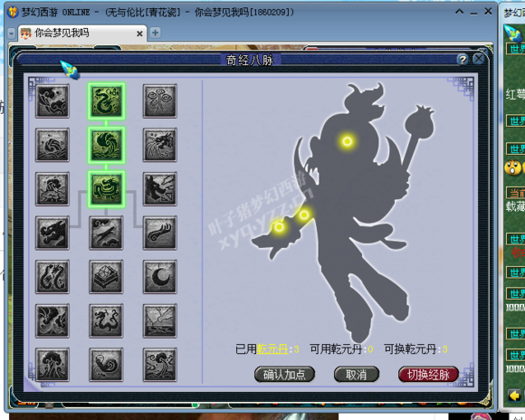Screen dimensions: 525x420
Task: Click the surprised emoji in the right chat window
Action: click(512, 167)
